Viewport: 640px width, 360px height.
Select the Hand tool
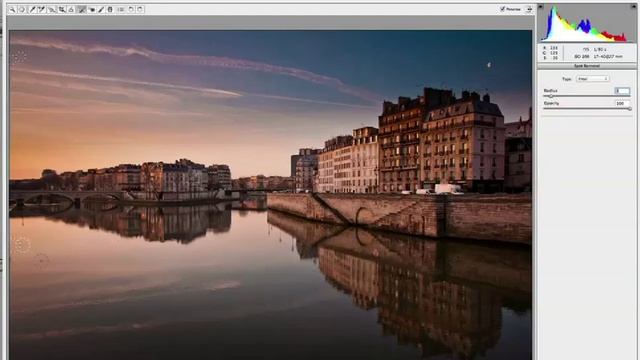(22, 9)
